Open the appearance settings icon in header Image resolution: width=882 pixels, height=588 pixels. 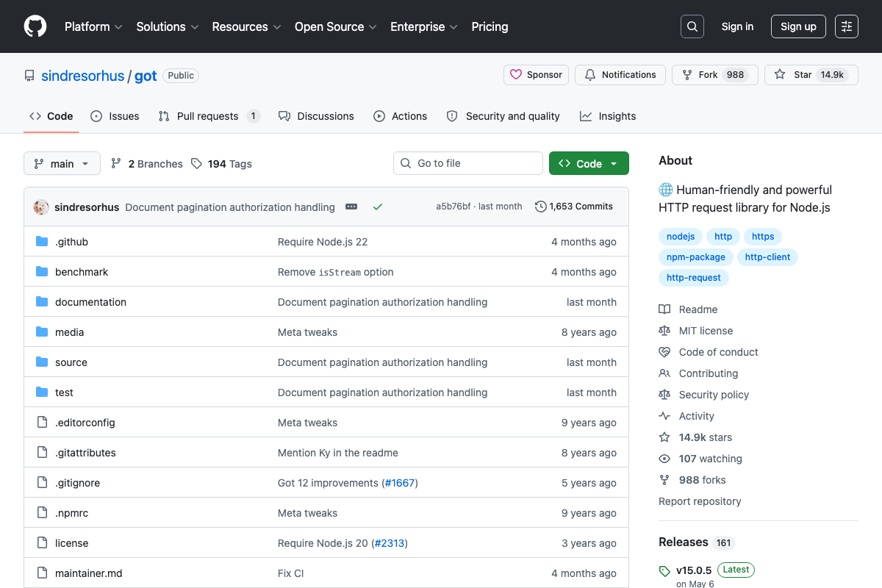(847, 26)
